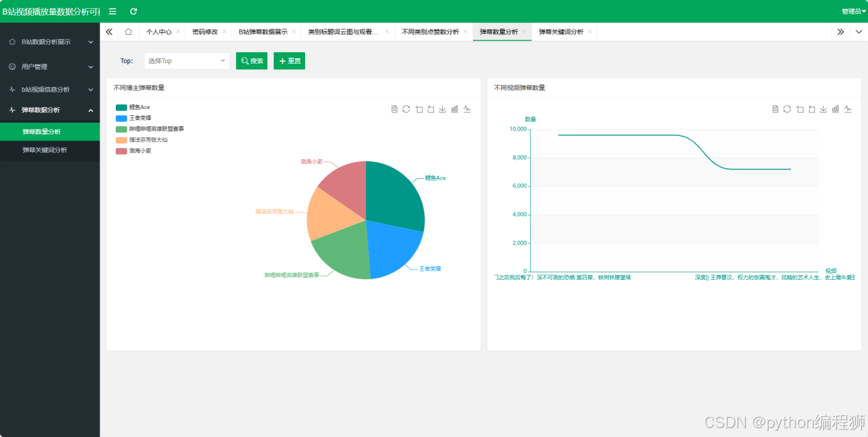Click the refresh icon in the top header
868x437 pixels.
[134, 11]
